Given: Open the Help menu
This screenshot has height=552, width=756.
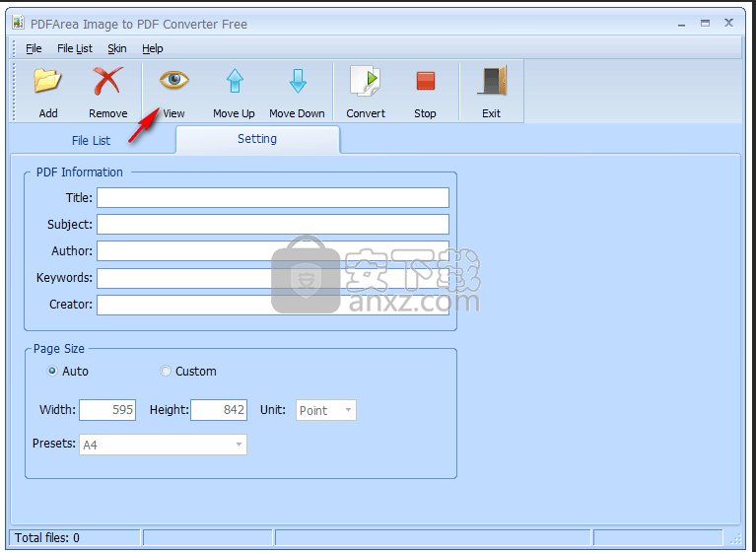Looking at the screenshot, I should [153, 48].
